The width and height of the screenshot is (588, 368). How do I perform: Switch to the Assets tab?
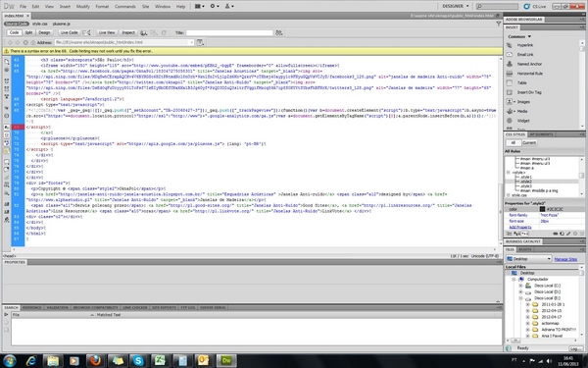[x=524, y=249]
